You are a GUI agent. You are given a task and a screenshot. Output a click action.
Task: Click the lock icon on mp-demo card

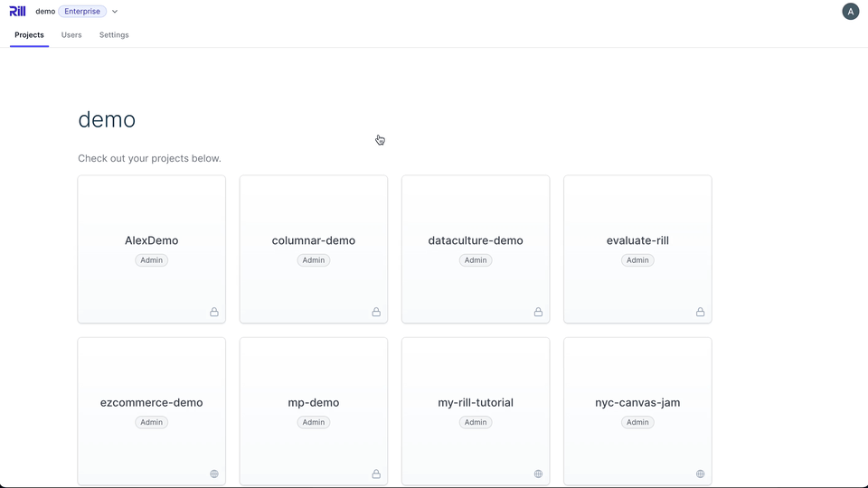(376, 474)
